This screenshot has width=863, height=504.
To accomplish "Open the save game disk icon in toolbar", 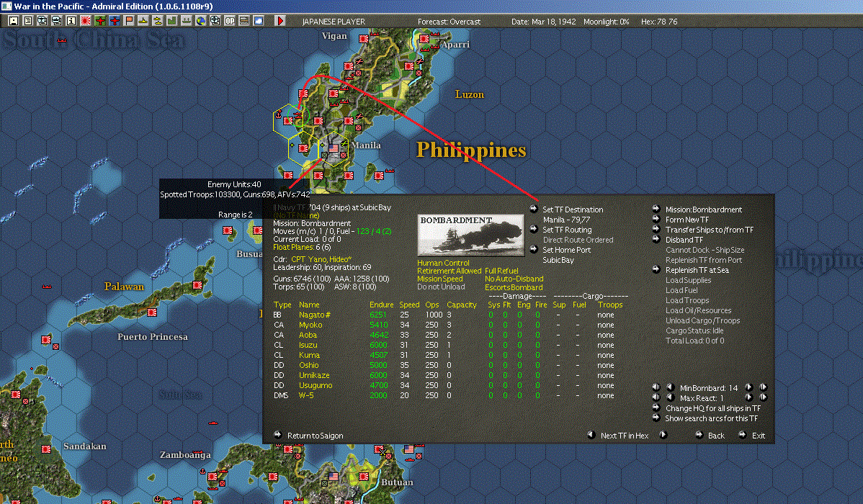I will click(x=14, y=21).
